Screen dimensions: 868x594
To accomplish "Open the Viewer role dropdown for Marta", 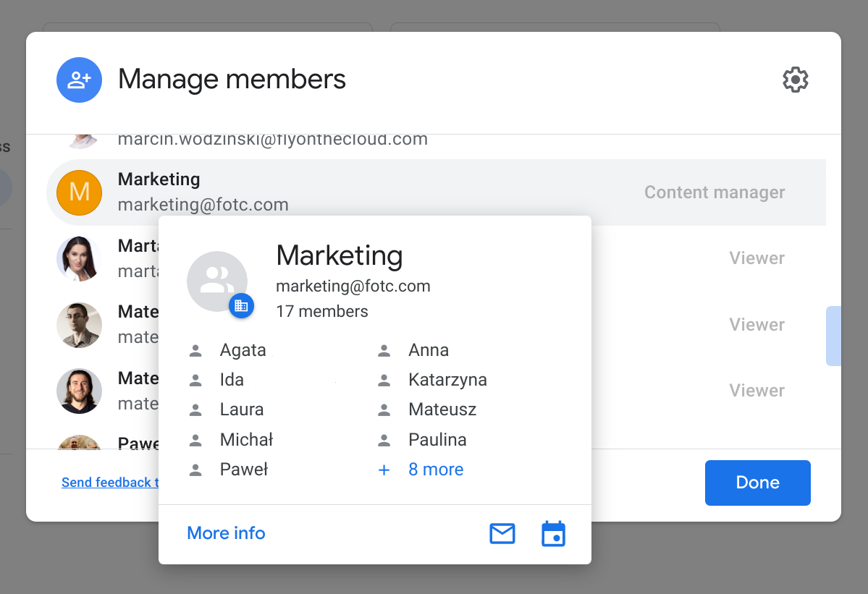I will 757,258.
